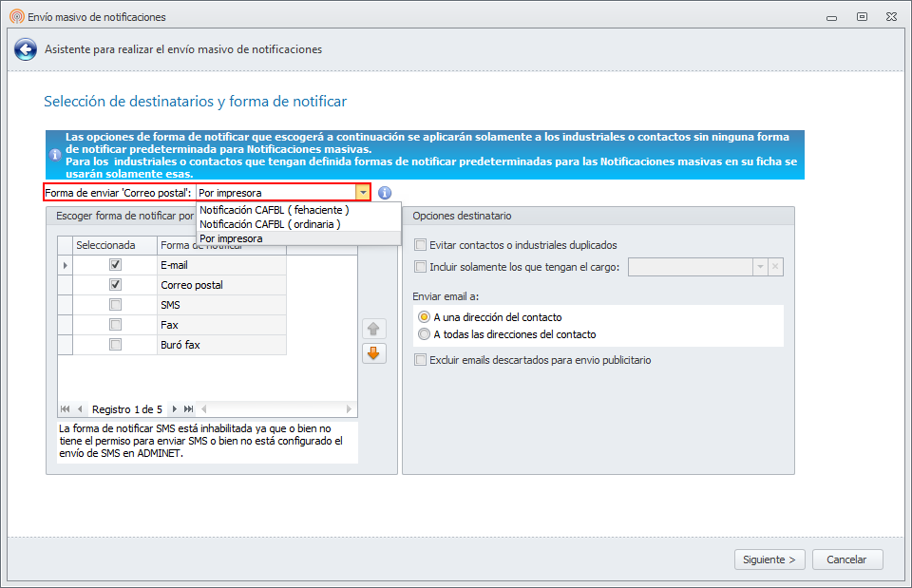The width and height of the screenshot is (912, 588).
Task: Jump to last record in grid navigator
Action: point(189,409)
